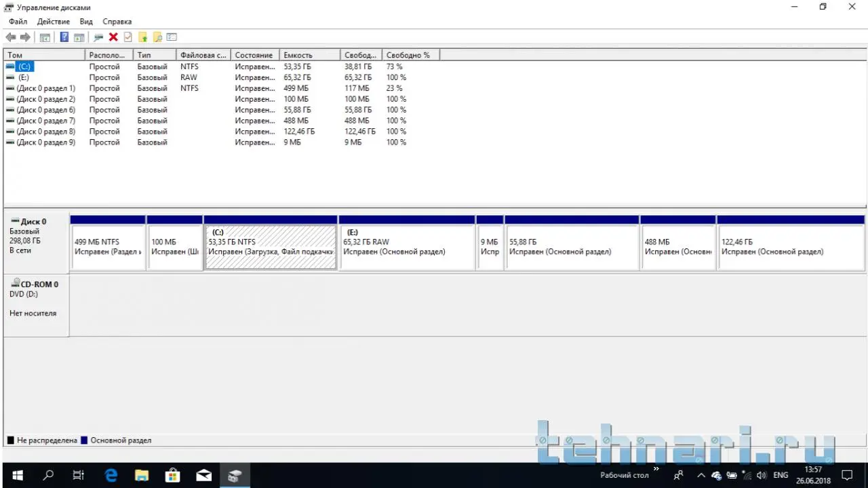Click the Disk Management taskbar icon
868x488 pixels.
(235, 475)
